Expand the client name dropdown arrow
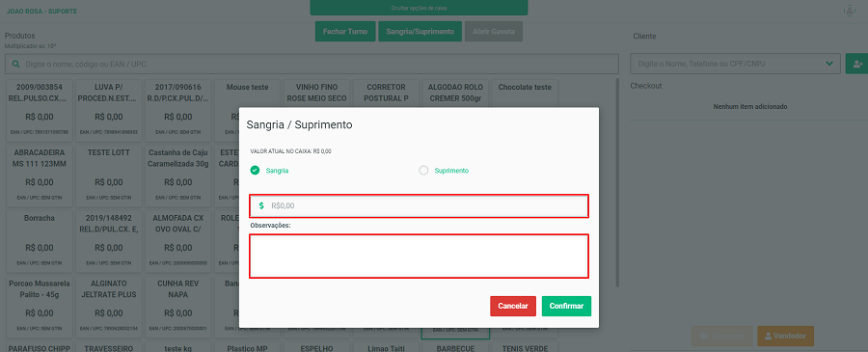Image resolution: width=868 pixels, height=352 pixels. [x=829, y=64]
